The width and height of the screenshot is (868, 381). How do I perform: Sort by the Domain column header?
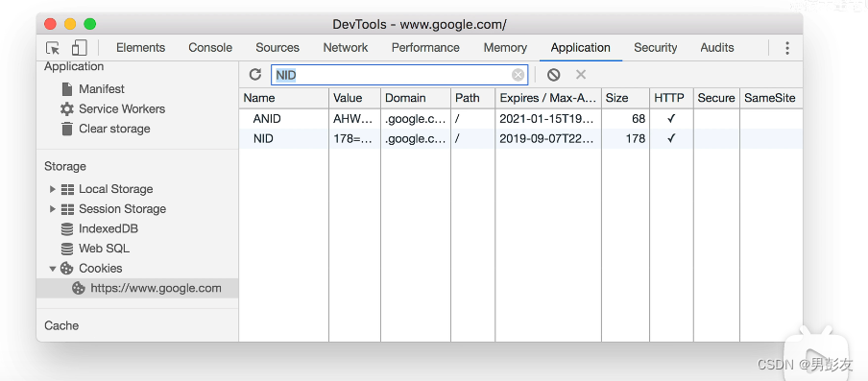(416, 98)
